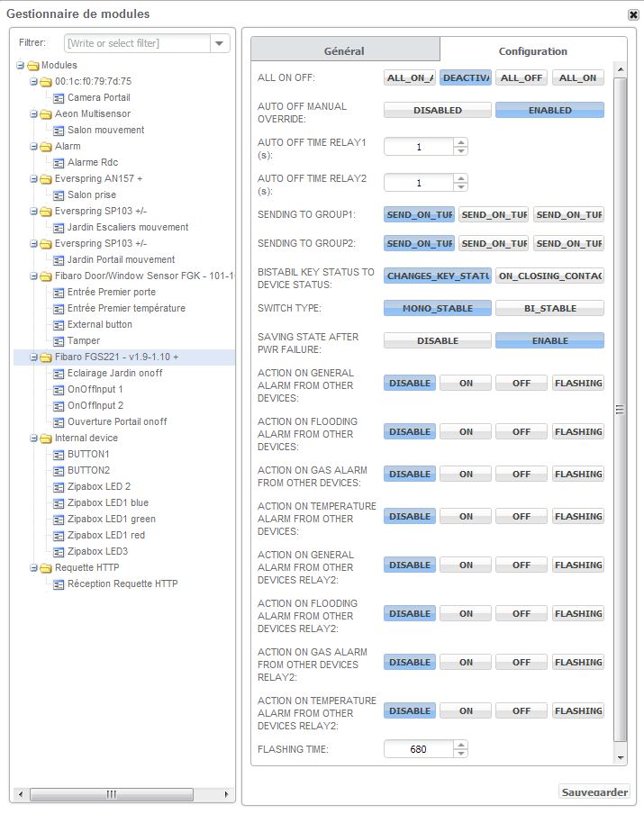Image resolution: width=644 pixels, height=814 pixels.
Task: Click the Tamper device icon
Action: tap(59, 340)
